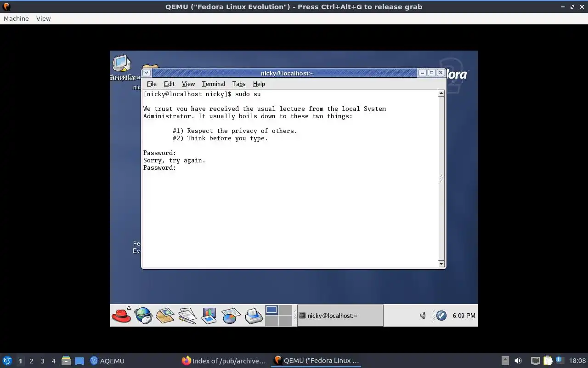Open the QEMU View menu
This screenshot has height=368, width=588.
point(43,18)
